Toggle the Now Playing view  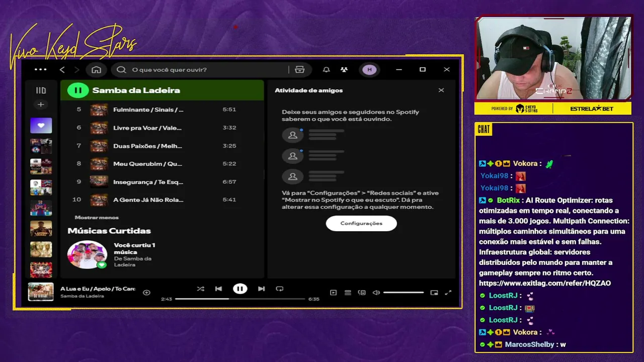click(333, 293)
